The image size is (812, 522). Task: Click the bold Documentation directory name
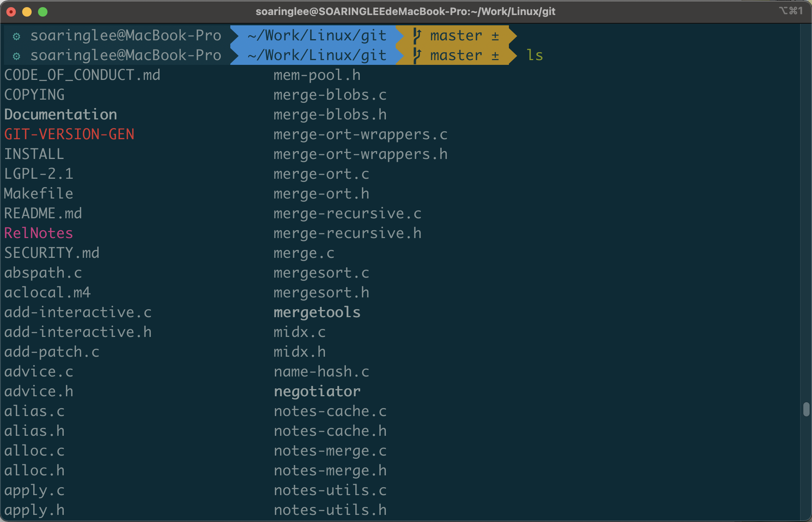coord(61,115)
